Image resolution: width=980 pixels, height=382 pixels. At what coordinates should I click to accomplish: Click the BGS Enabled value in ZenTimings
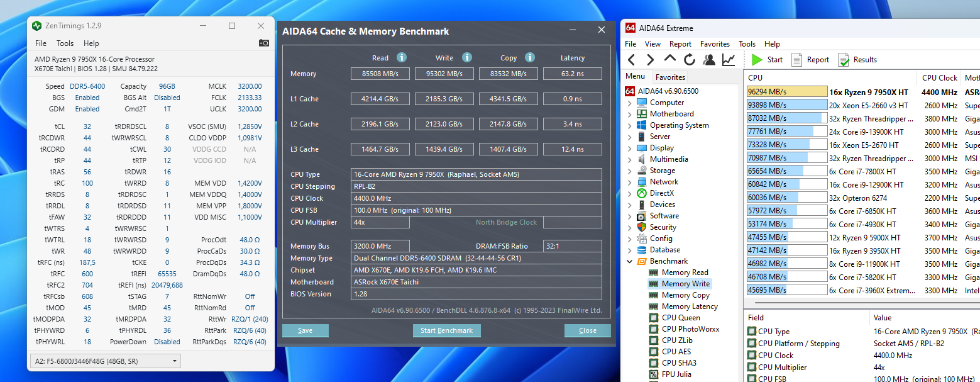87,98
